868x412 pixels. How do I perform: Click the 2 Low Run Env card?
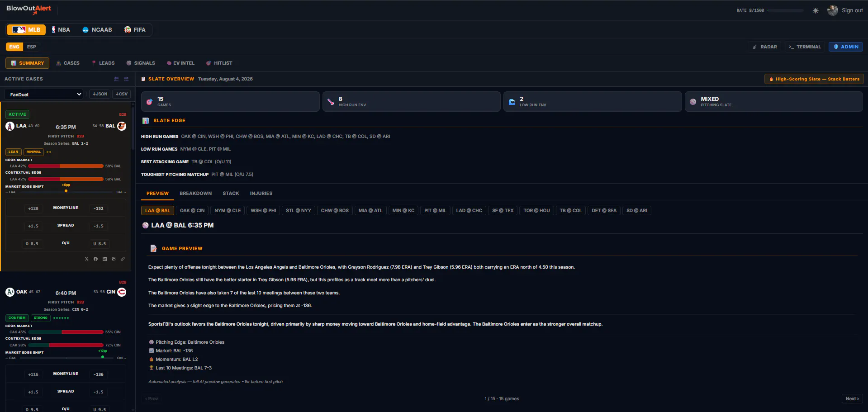(593, 102)
